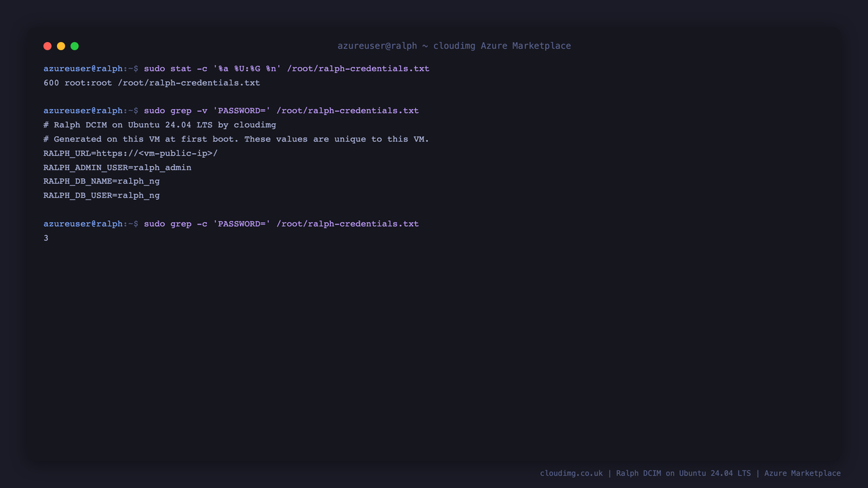868x488 pixels.
Task: Click the 'sudo grep -c' command line
Action: click(231, 224)
